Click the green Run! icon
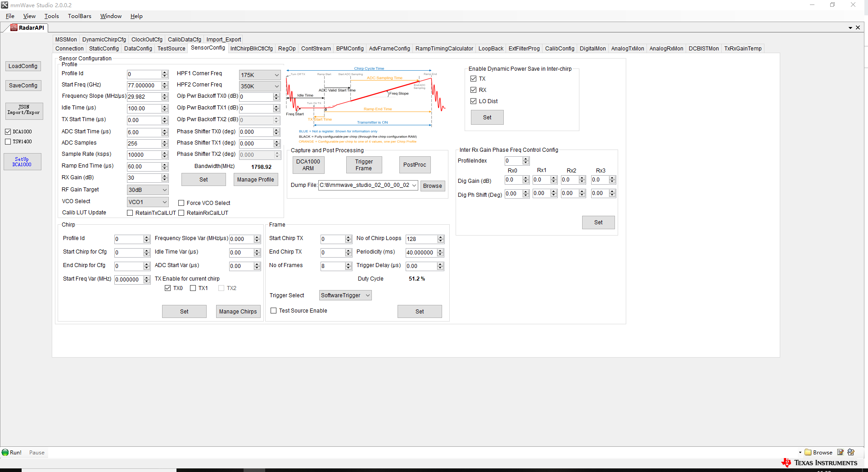The height and width of the screenshot is (472, 868). pos(5,453)
